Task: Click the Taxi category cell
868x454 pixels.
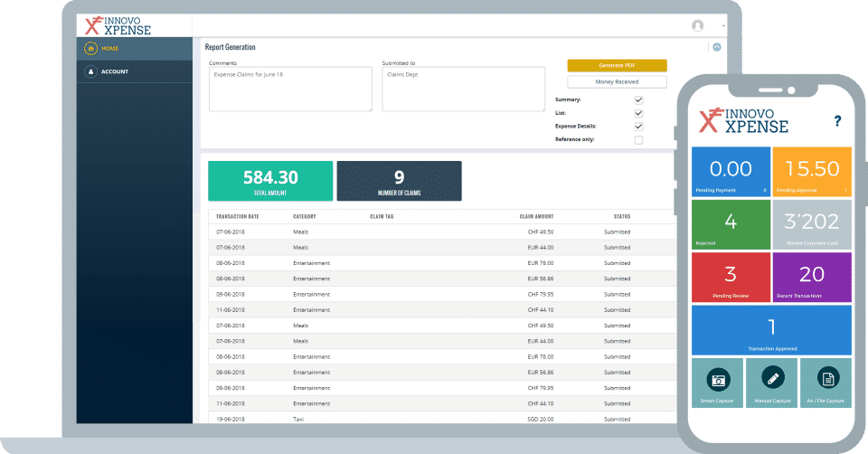Action: (298, 419)
